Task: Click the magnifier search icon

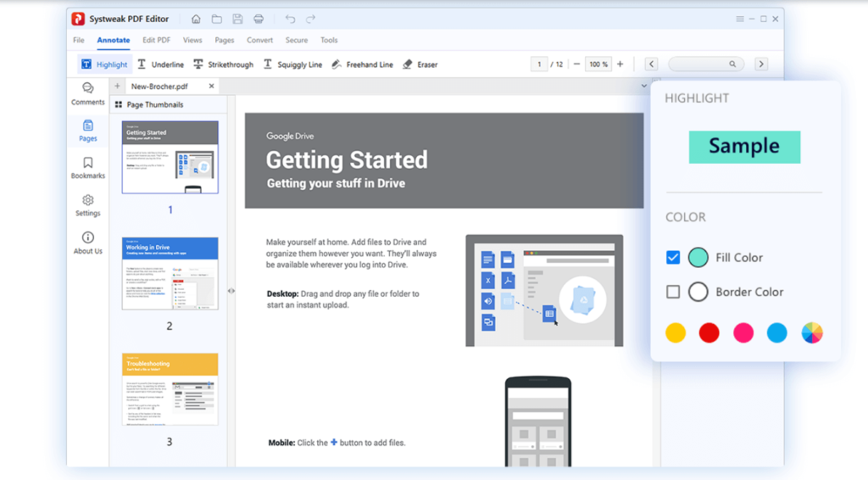Action: 732,64
